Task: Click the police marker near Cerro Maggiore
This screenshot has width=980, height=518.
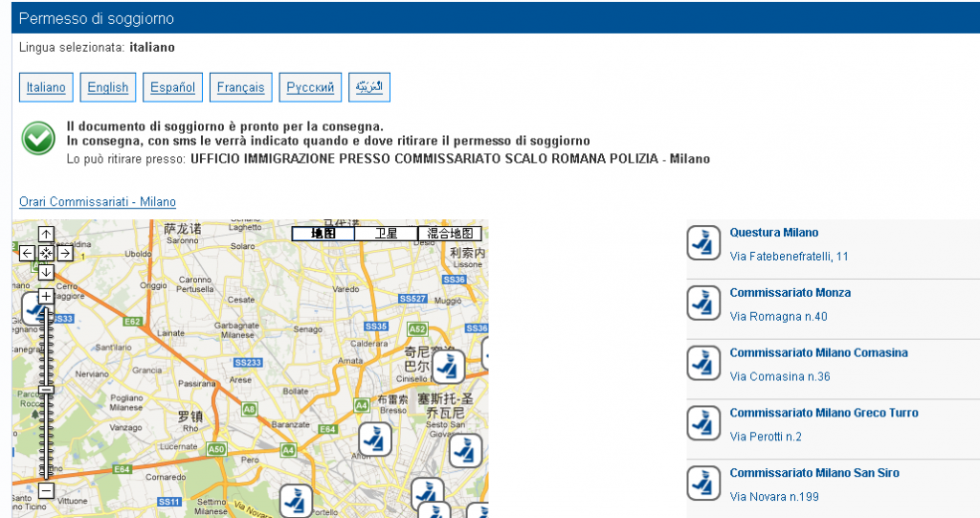Action: coord(34,309)
